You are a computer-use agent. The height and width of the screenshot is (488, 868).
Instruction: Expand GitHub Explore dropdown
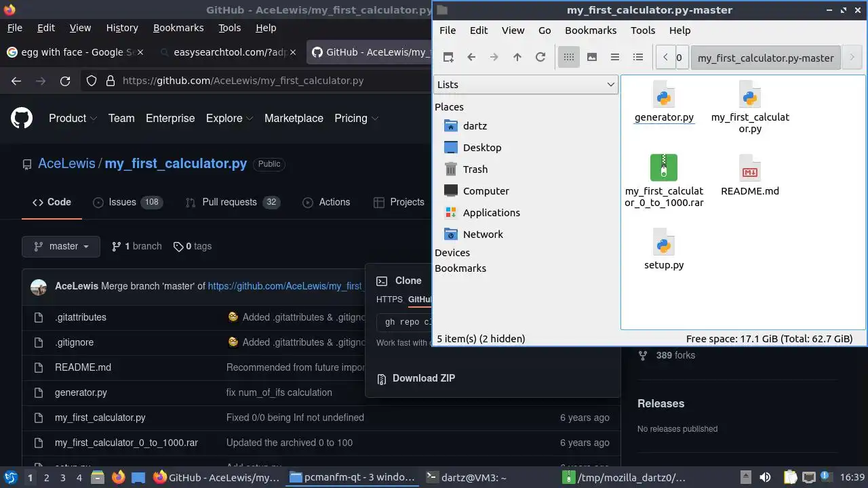[229, 118]
